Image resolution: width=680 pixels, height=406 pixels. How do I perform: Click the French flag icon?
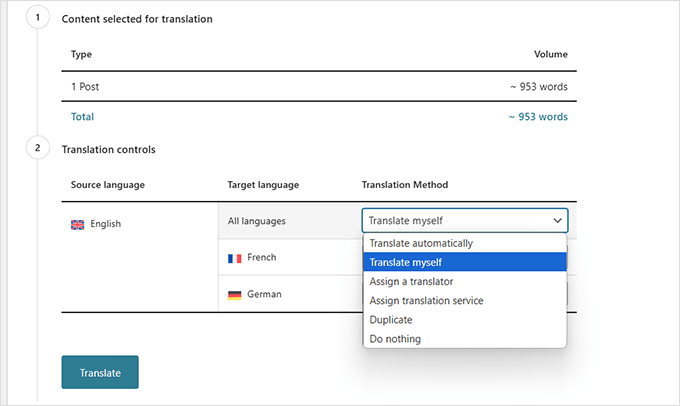[x=234, y=258]
